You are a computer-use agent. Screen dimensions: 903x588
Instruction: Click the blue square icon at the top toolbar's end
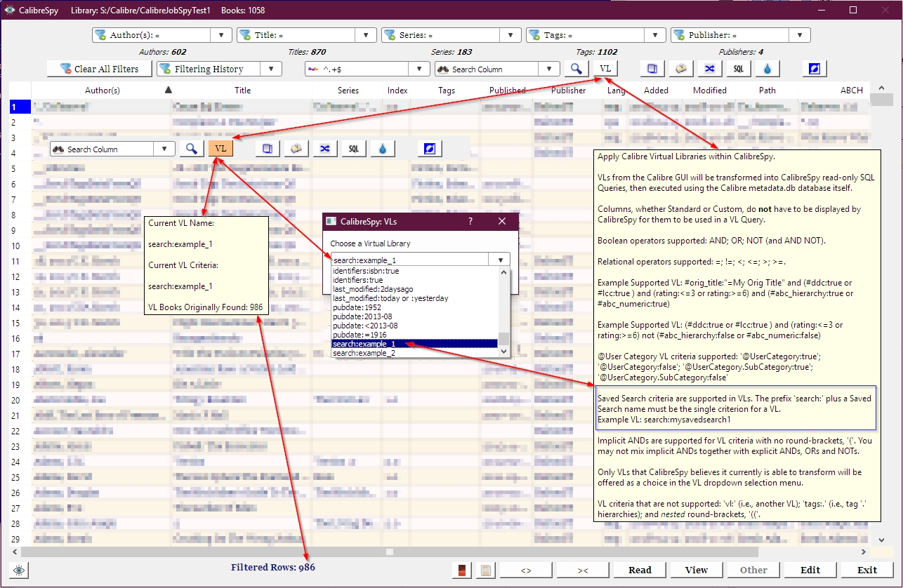[x=814, y=69]
